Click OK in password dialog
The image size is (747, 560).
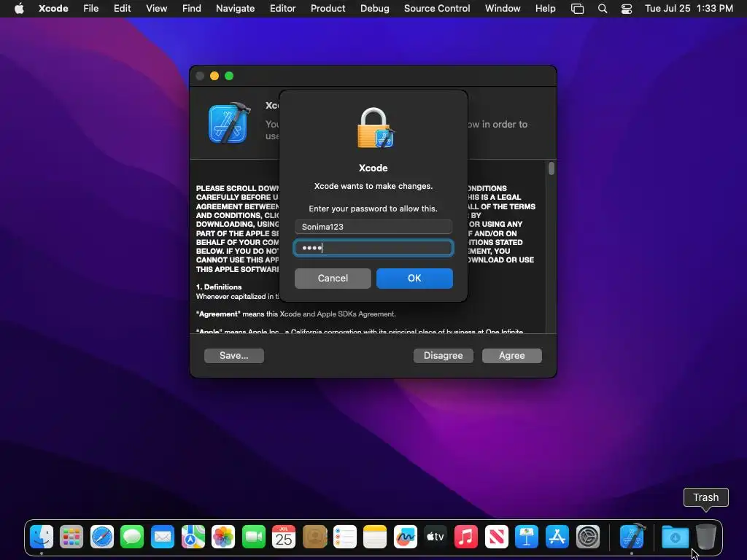[414, 278]
